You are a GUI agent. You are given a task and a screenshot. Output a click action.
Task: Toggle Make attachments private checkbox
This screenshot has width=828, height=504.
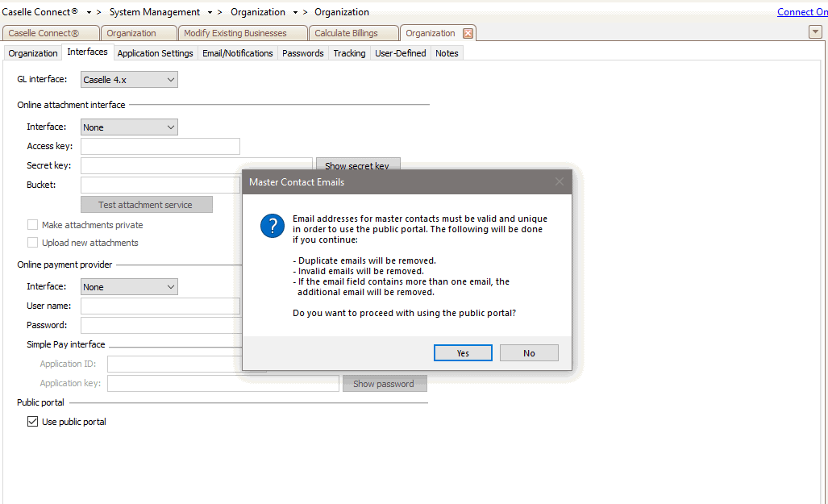click(x=33, y=225)
